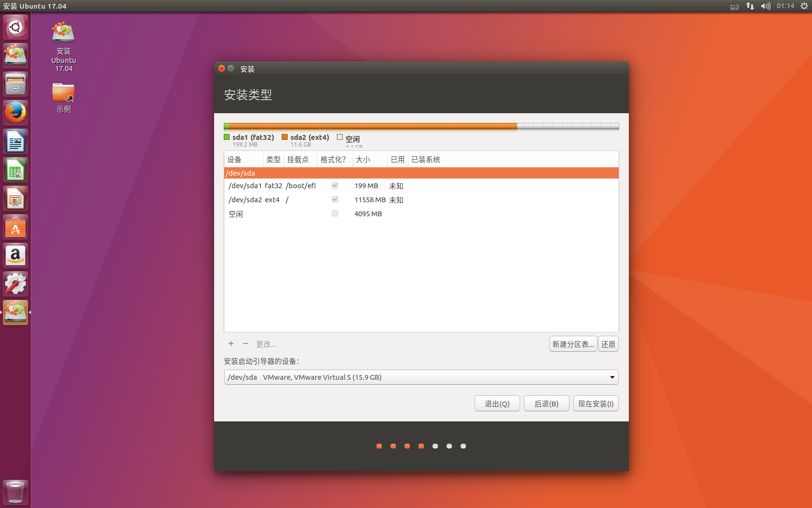Click the orange sda2 segment of disk bar
This screenshot has width=812, height=508.
[373, 126]
